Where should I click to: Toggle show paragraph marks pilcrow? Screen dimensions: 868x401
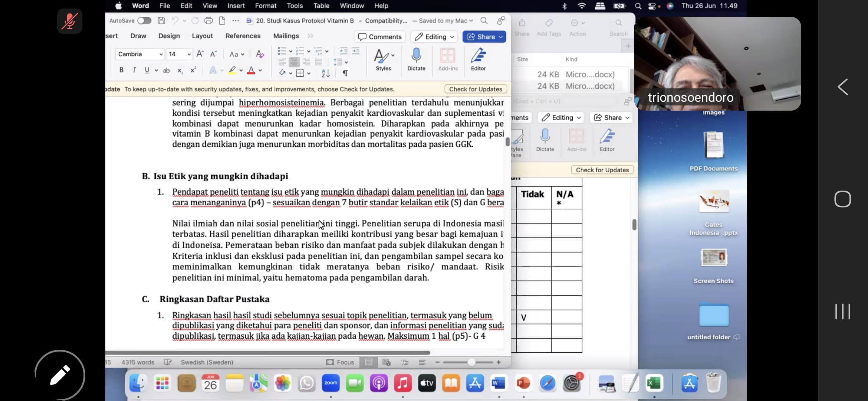coord(345,73)
